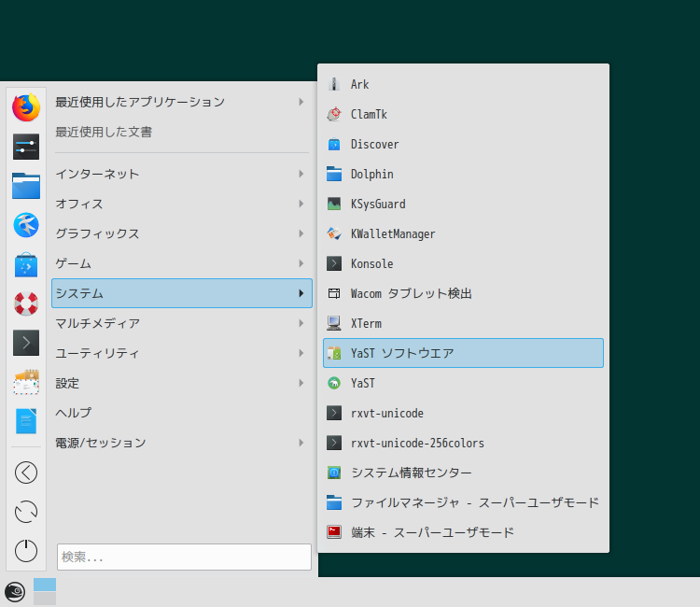The width and height of the screenshot is (700, 607).
Task: Launch rxvt-unicode-256colors entry
Action: pyautogui.click(x=463, y=443)
